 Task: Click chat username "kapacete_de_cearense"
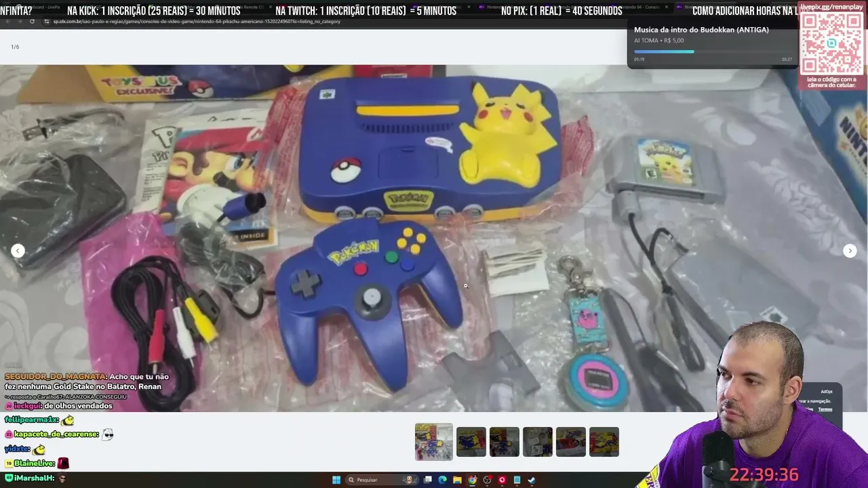point(56,434)
